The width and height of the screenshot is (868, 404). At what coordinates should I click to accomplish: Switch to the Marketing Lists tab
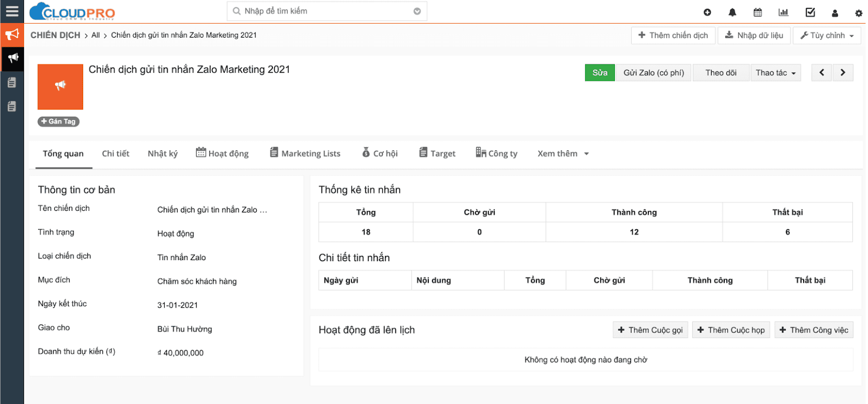click(305, 153)
